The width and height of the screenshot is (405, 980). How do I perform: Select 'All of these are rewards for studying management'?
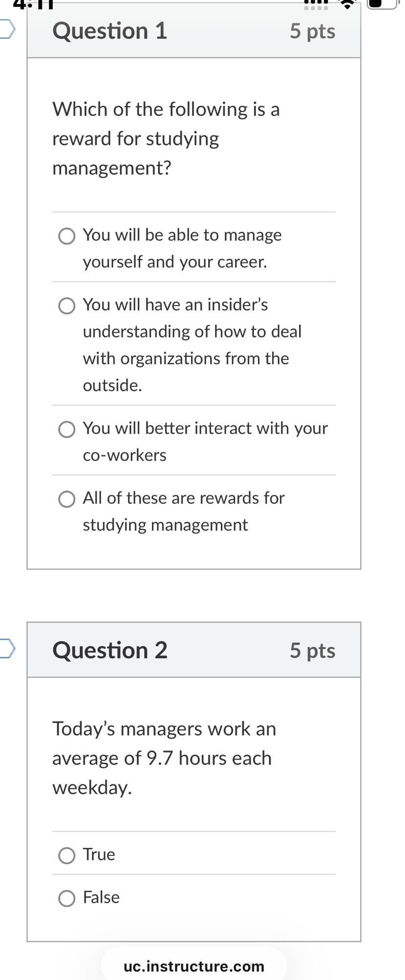click(66, 499)
